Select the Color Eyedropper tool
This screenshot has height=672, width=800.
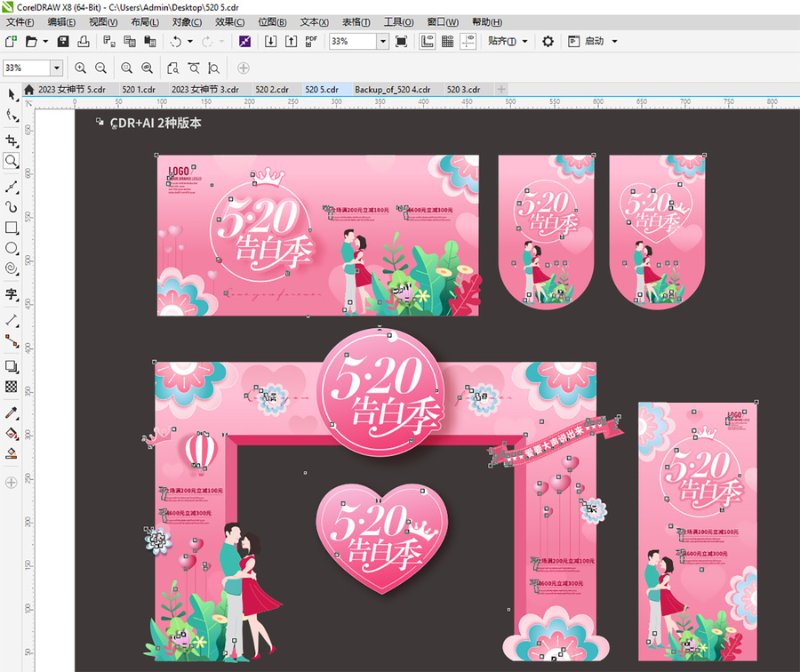(12, 412)
